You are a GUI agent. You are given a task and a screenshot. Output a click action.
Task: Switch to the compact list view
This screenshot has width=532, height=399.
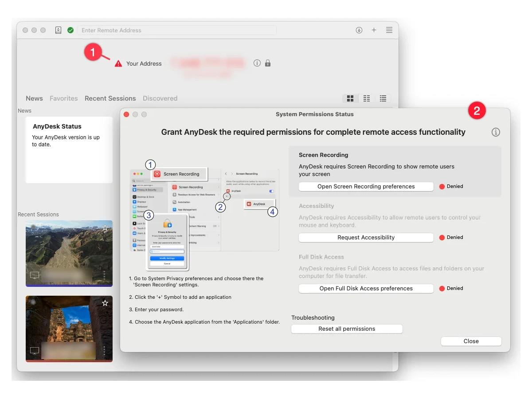click(383, 98)
